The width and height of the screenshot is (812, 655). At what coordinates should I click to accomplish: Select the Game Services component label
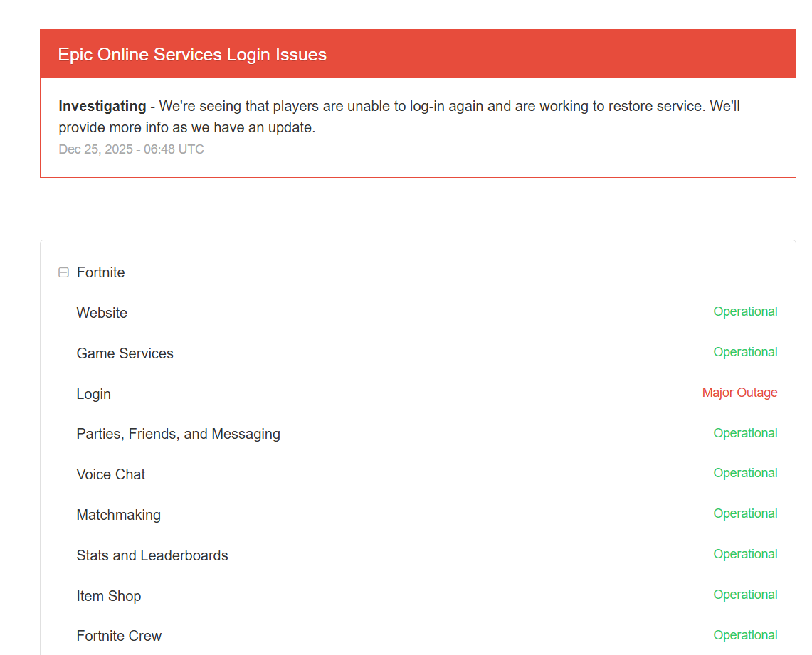(x=125, y=353)
